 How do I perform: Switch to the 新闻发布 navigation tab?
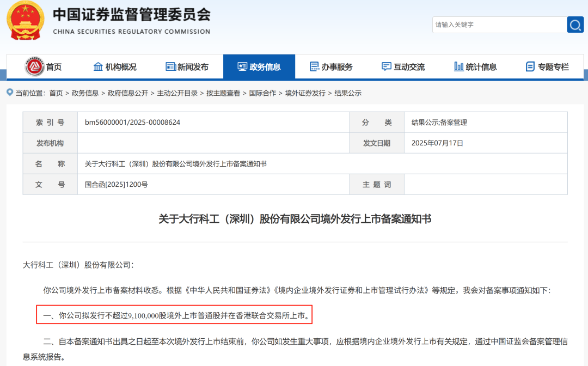click(x=193, y=67)
